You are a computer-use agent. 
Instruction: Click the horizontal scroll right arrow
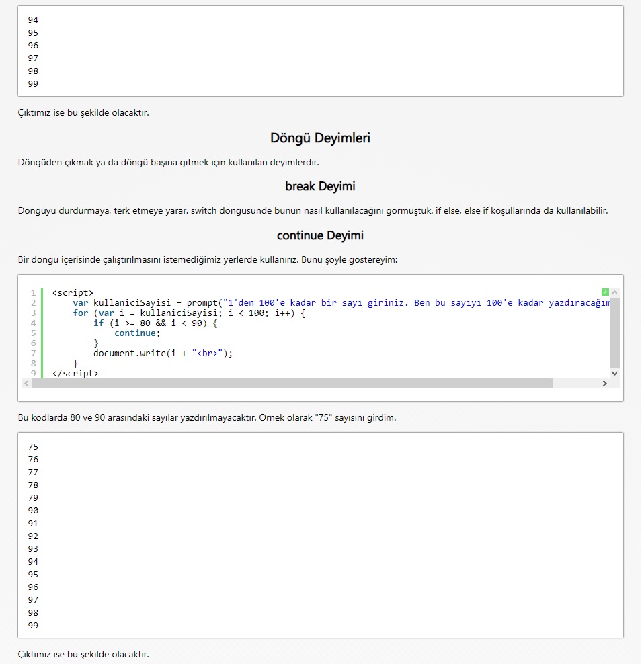[604, 383]
